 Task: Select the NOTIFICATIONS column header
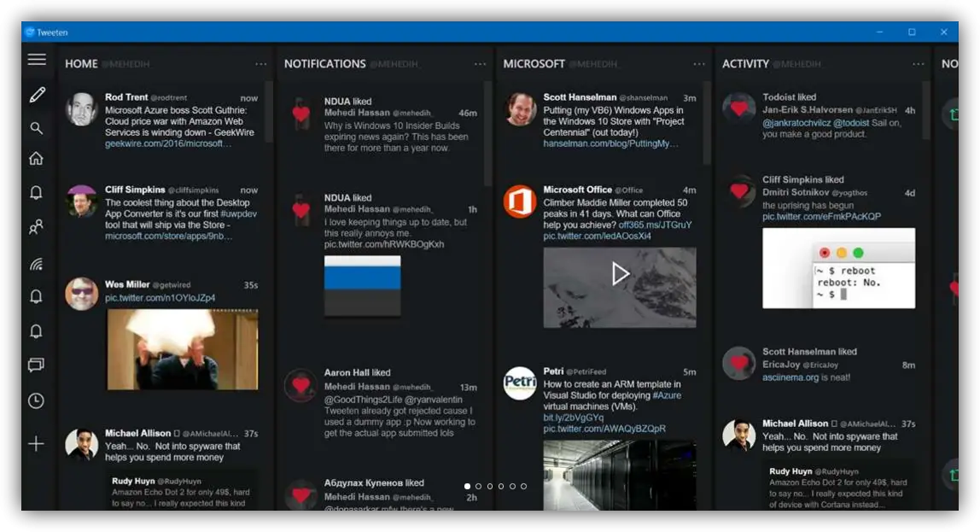tap(325, 64)
